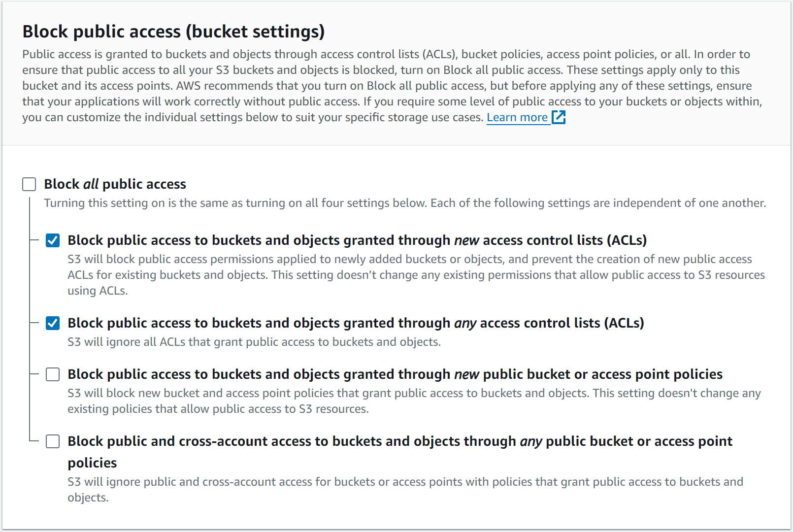
Task: Uncheck block access through any ACLs checkbox
Action: click(53, 323)
